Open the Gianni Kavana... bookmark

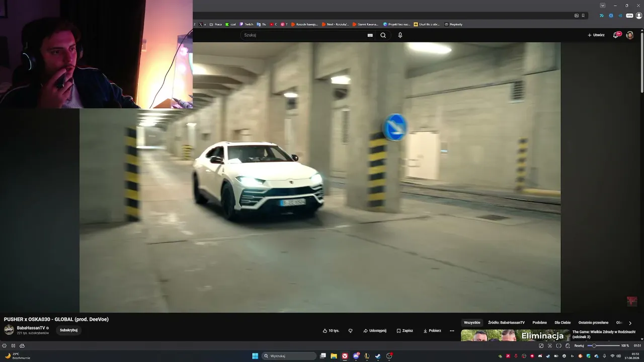pos(365,24)
